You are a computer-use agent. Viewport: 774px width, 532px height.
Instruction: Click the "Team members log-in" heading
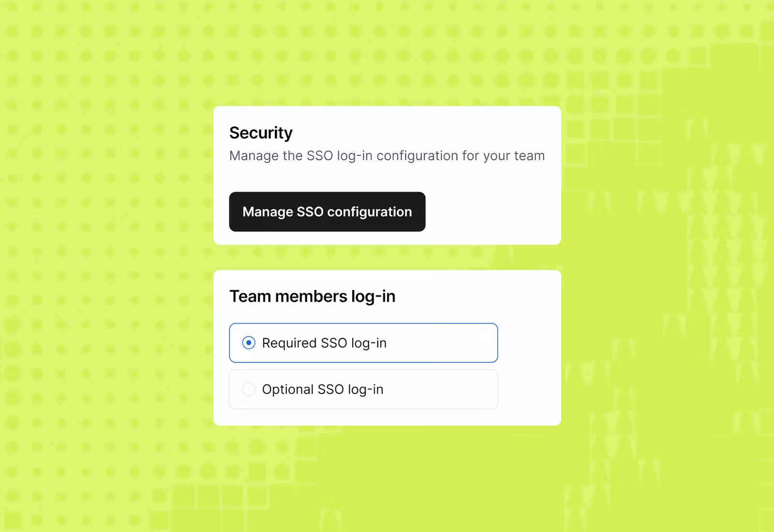(312, 296)
